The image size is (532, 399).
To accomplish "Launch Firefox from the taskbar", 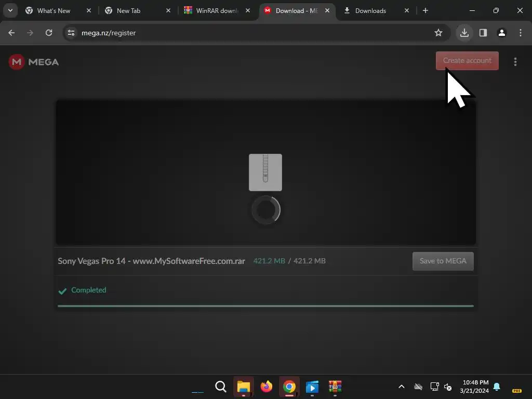I will 267,387.
